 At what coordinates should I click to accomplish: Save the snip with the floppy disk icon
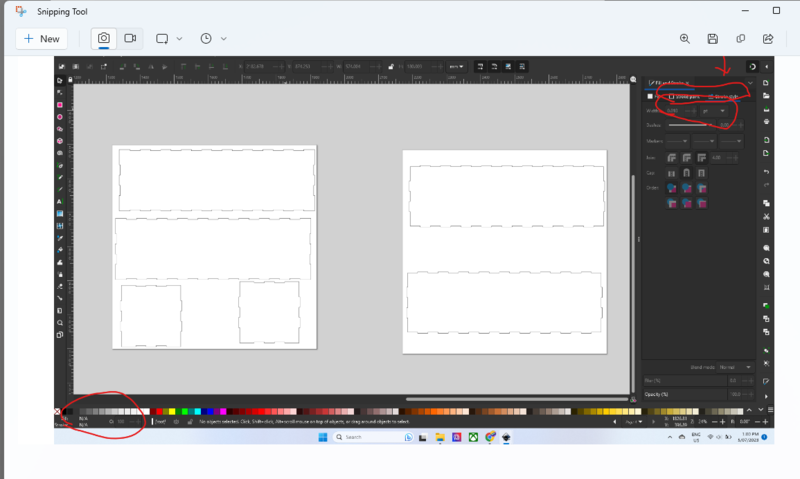(713, 39)
